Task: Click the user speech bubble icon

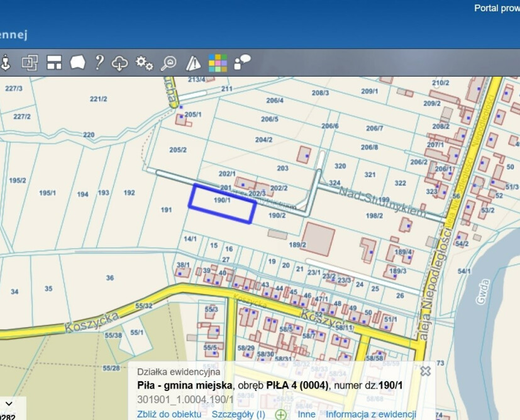Action: coord(242,62)
